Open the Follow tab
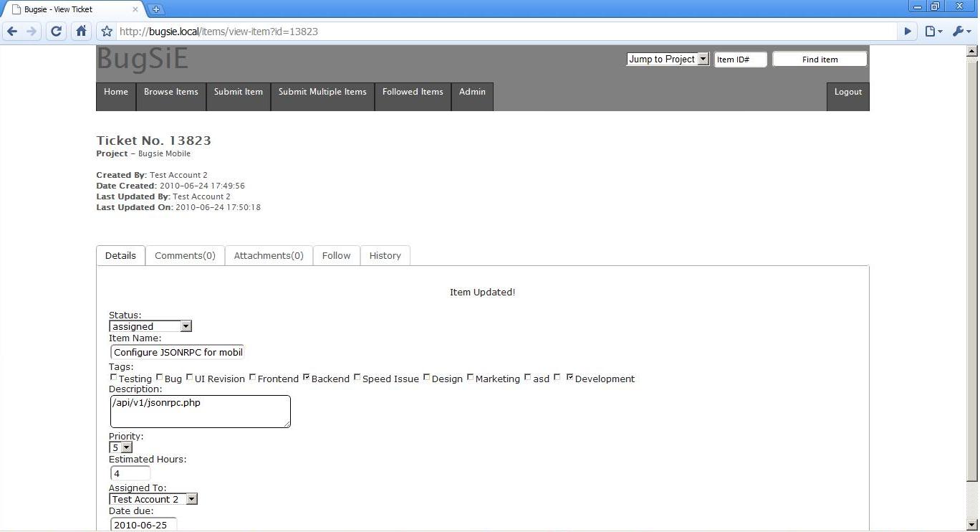 pyautogui.click(x=336, y=256)
